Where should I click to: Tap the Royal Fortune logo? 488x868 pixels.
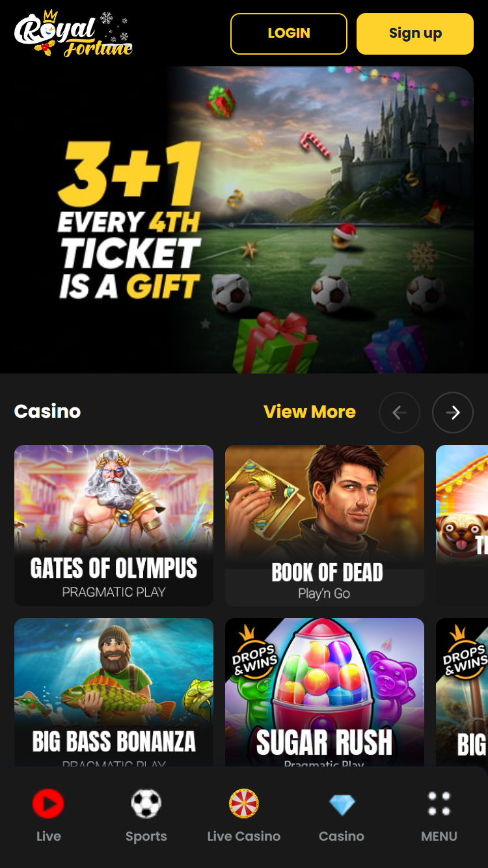[x=74, y=33]
